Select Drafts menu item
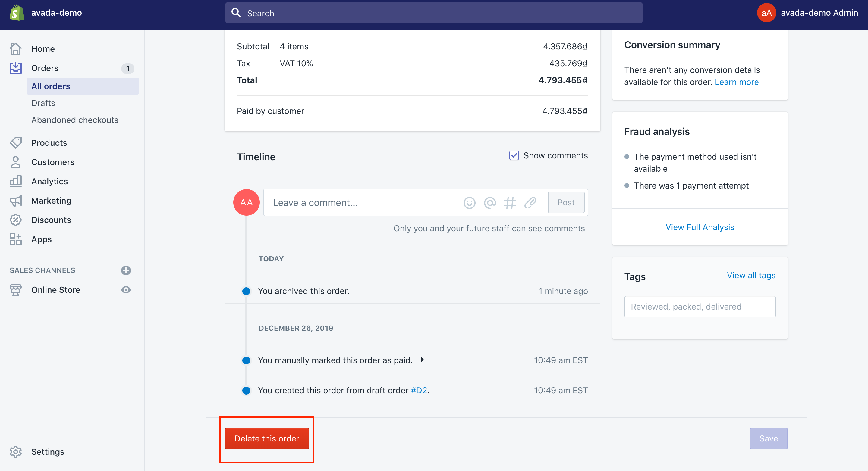The width and height of the screenshot is (868, 471). click(x=44, y=103)
